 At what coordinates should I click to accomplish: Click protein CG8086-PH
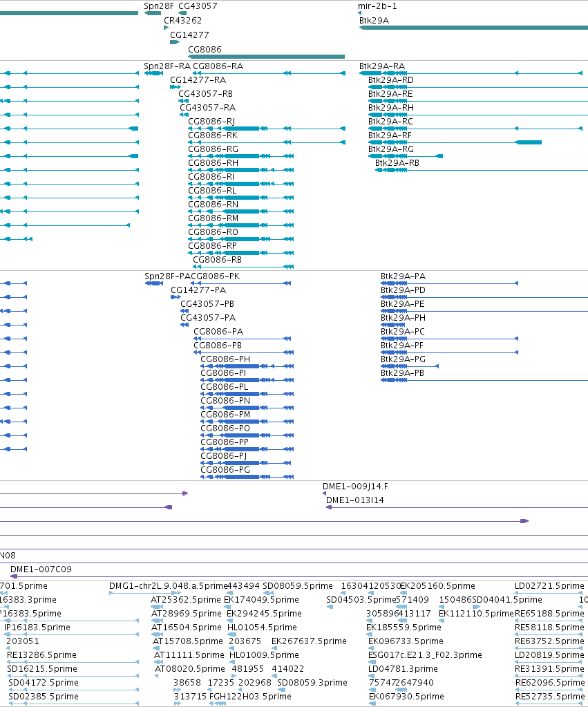pyautogui.click(x=225, y=359)
